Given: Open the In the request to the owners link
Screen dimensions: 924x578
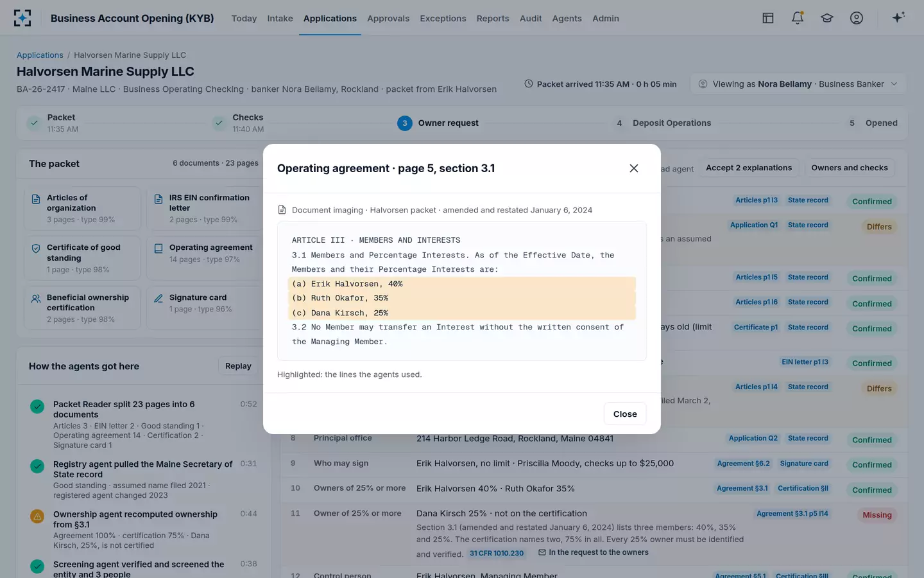Looking at the screenshot, I should pos(594,552).
